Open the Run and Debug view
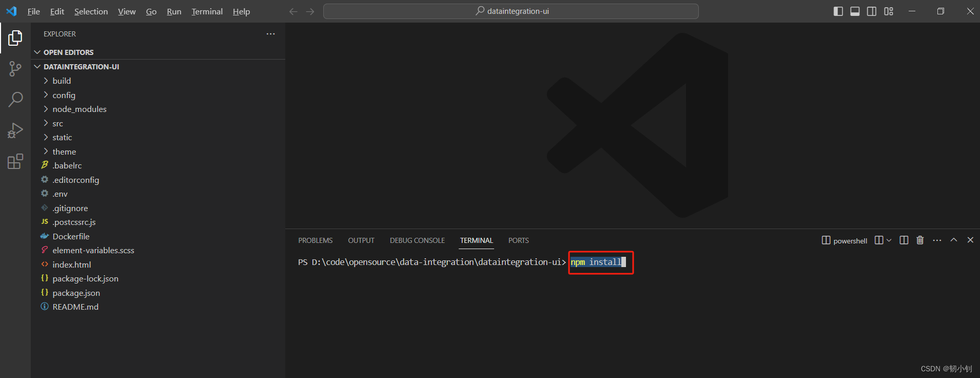This screenshot has height=378, width=980. pyautogui.click(x=15, y=130)
